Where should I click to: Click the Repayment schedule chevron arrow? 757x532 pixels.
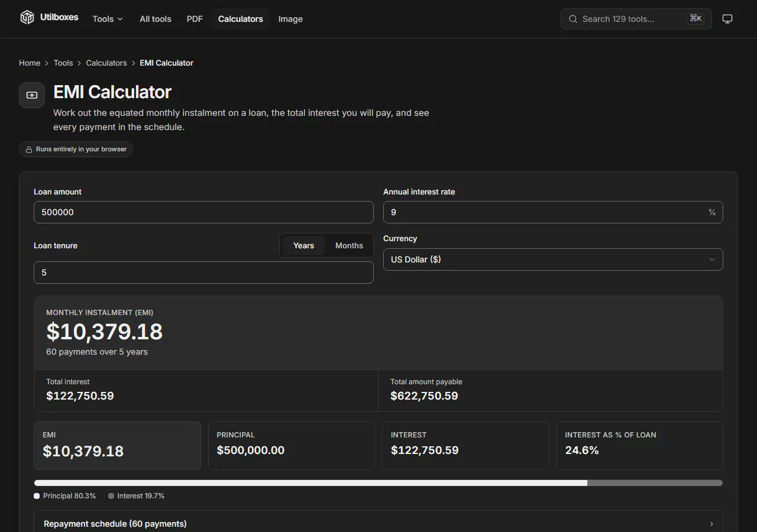click(x=711, y=524)
